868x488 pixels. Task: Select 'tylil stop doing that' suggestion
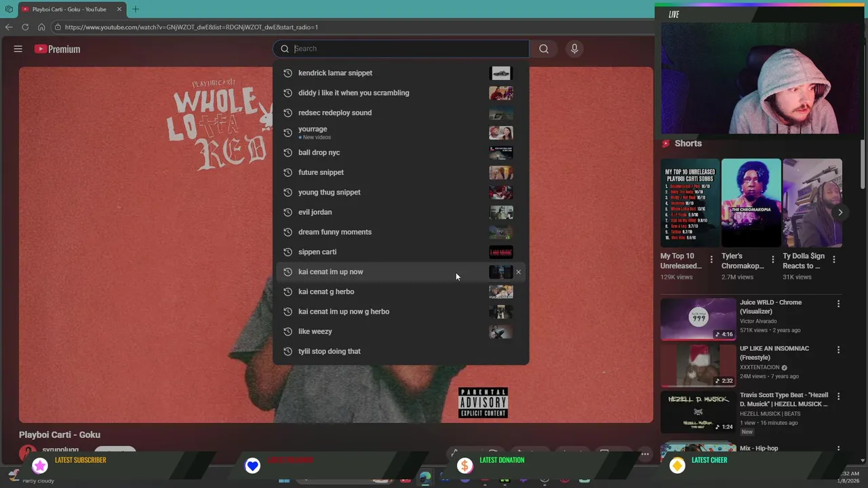coord(401,351)
